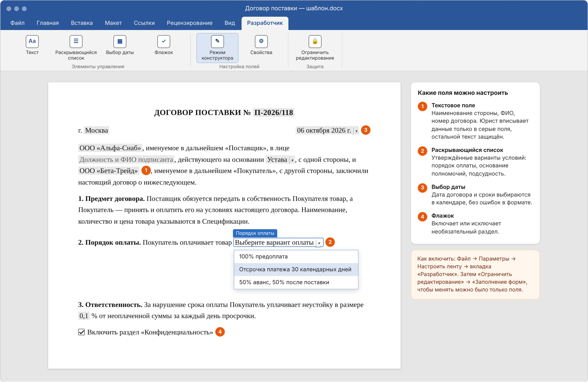Add a Выбор даты control
Screen dimensions: 588x382
point(120,45)
